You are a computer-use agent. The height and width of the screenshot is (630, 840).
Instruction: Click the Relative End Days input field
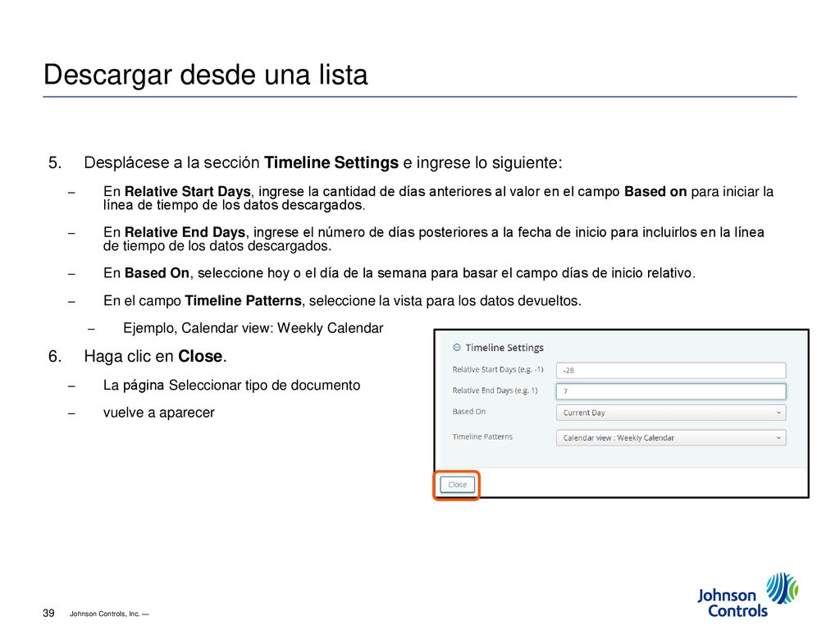[x=671, y=391]
